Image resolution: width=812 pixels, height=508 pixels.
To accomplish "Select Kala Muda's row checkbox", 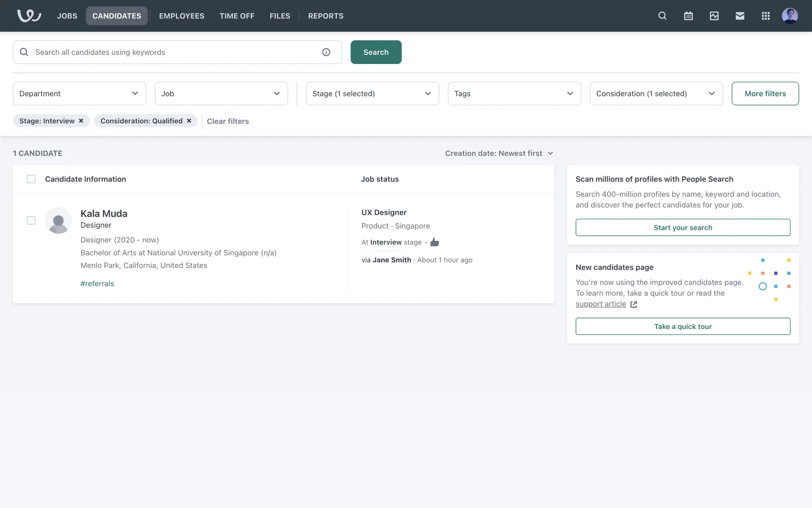I will tap(31, 221).
